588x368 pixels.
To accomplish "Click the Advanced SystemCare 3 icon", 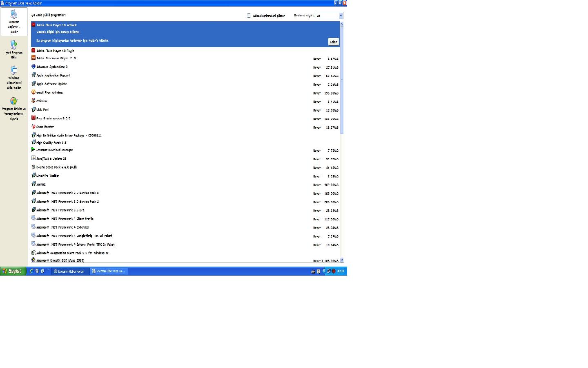I will (33, 67).
